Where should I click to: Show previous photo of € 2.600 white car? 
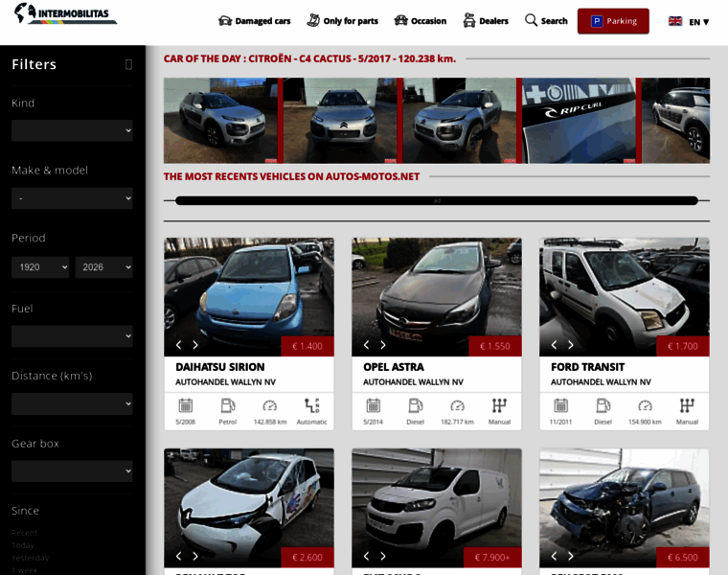point(179,556)
